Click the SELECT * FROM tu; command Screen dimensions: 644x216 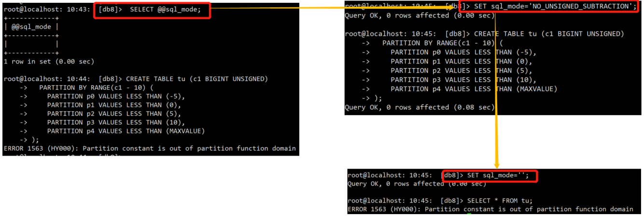point(500,201)
